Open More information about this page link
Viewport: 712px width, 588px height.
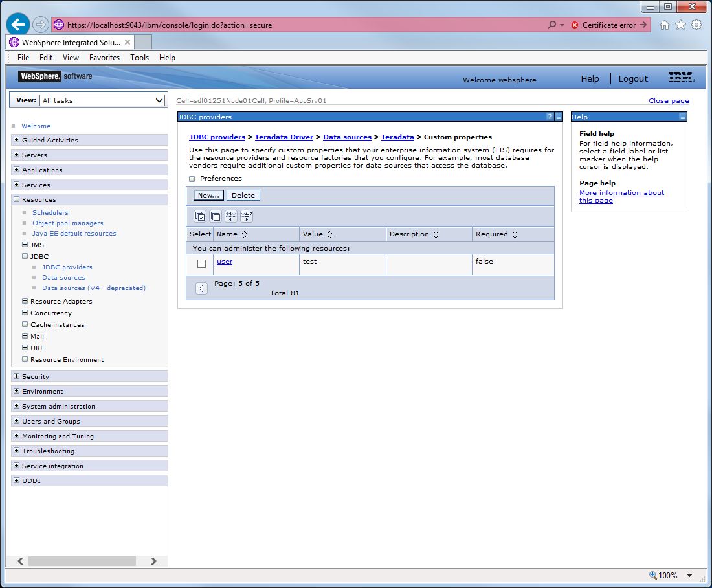pyautogui.click(x=621, y=196)
